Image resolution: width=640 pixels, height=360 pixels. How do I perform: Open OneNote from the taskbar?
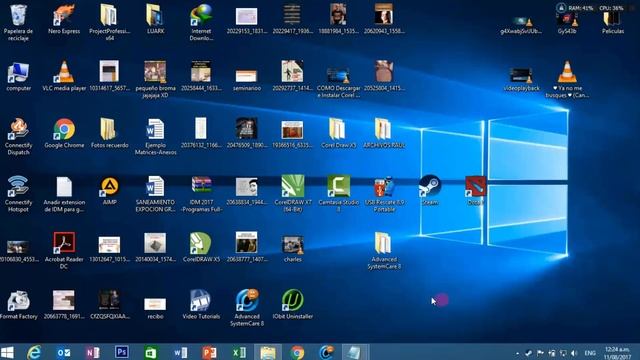[93, 352]
